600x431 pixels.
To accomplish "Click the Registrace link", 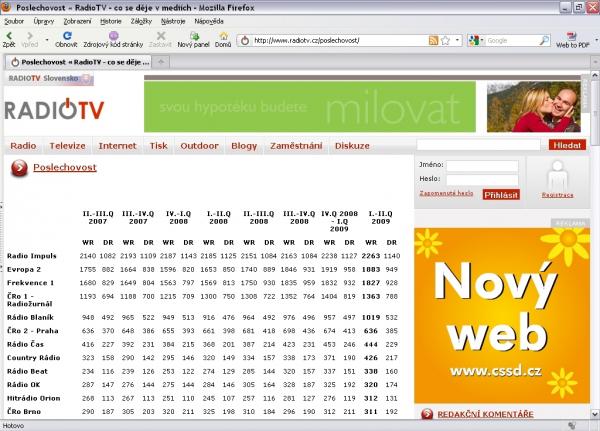I will [x=558, y=195].
